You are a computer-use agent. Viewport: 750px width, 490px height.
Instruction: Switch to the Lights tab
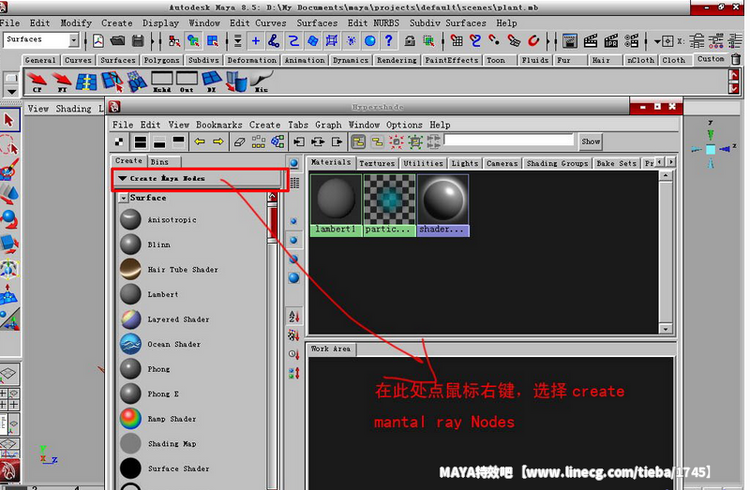[x=464, y=163]
